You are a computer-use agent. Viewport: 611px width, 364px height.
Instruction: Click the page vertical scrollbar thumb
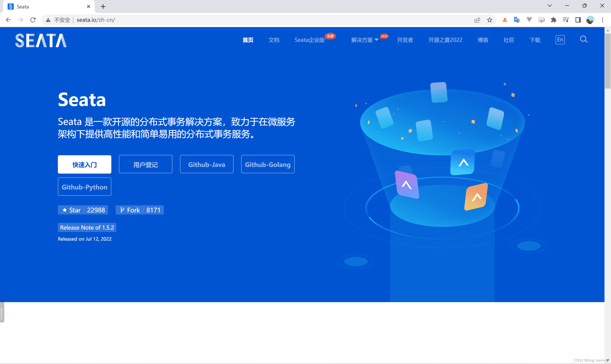click(608, 61)
